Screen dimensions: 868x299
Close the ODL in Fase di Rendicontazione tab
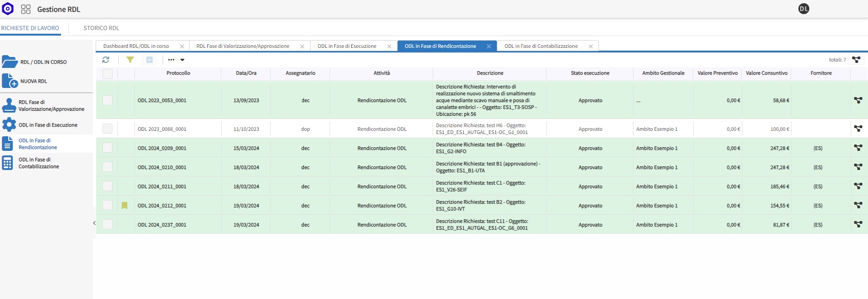coord(489,46)
